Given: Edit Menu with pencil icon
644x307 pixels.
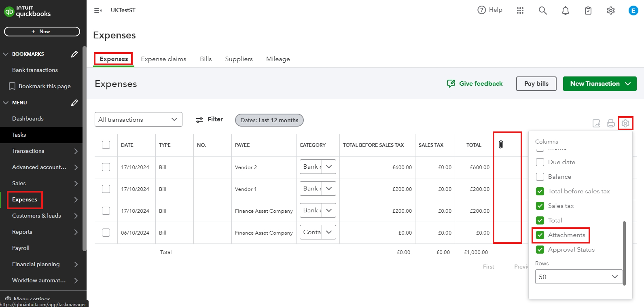Looking at the screenshot, I should (x=74, y=103).
